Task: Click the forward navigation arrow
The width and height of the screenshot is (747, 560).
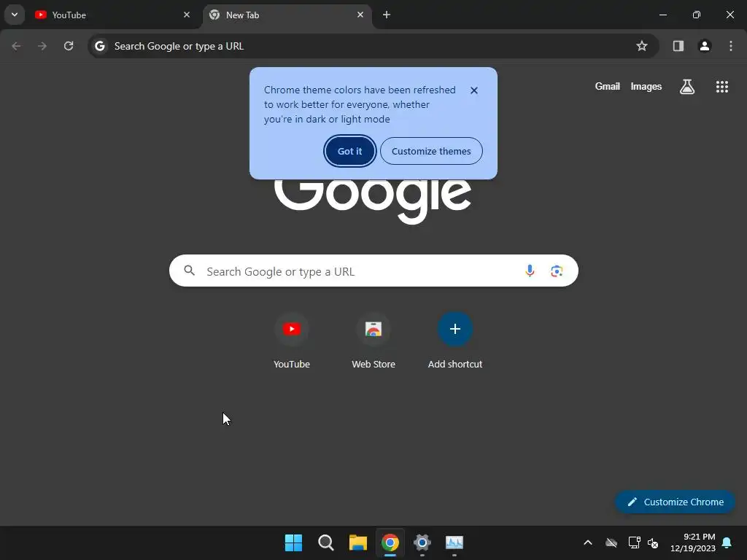Action: pyautogui.click(x=42, y=46)
